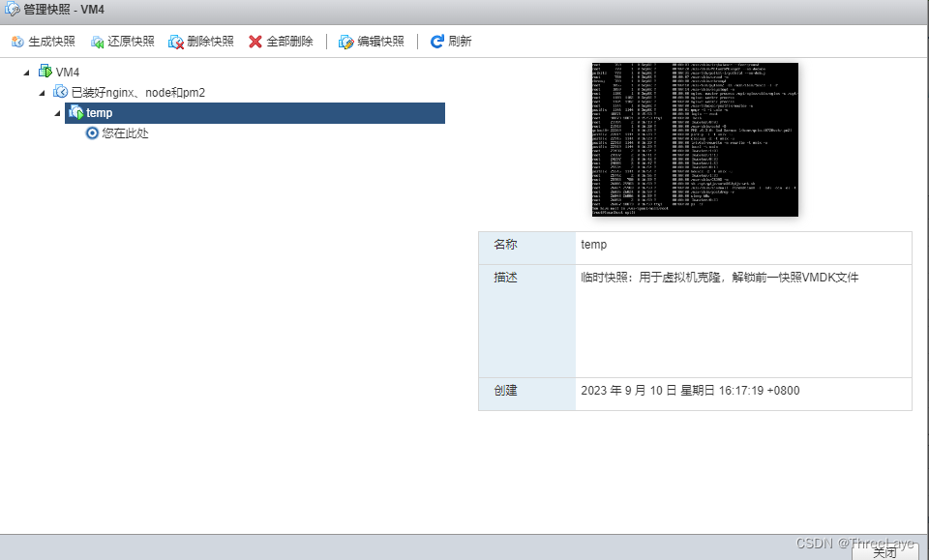Click the 编辑快照 edit snapshot icon
Viewport: 929px width, 560px height.
346,42
